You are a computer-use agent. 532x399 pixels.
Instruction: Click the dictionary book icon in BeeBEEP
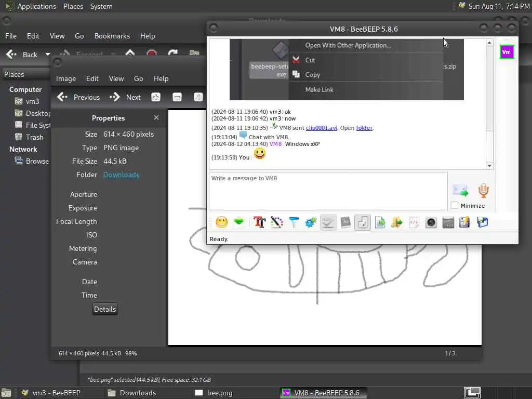[x=345, y=222]
